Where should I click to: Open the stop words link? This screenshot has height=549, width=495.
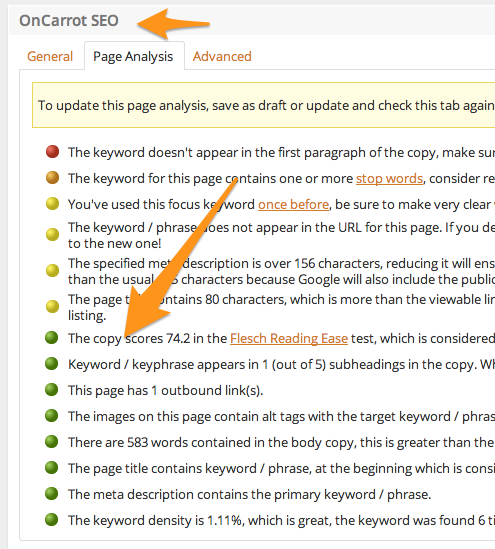389,179
